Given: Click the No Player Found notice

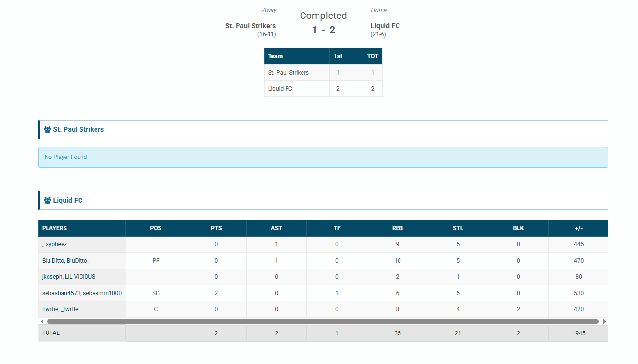Looking at the screenshot, I should coord(66,157).
